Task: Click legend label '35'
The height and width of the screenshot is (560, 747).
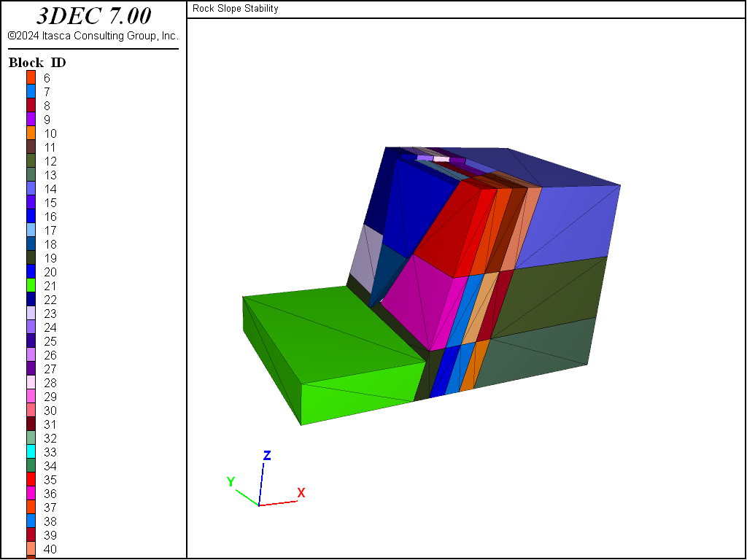Action: pos(50,480)
